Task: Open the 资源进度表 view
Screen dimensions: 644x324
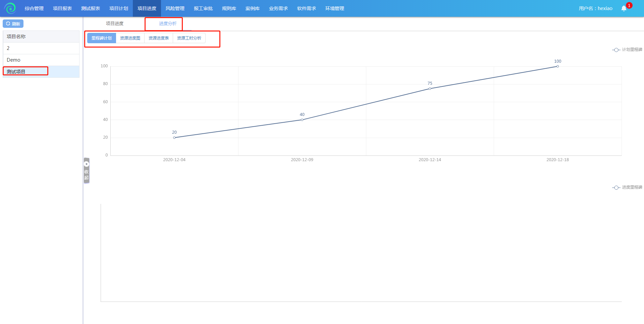Action: point(159,38)
